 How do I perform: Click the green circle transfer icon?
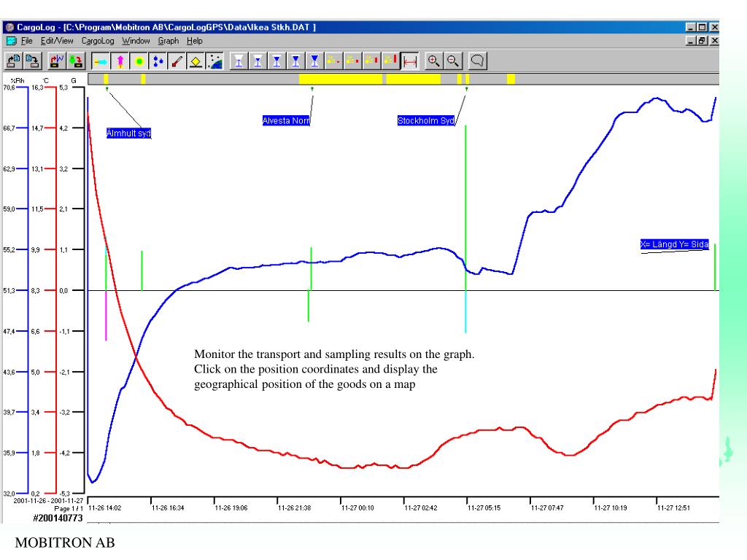point(76,61)
